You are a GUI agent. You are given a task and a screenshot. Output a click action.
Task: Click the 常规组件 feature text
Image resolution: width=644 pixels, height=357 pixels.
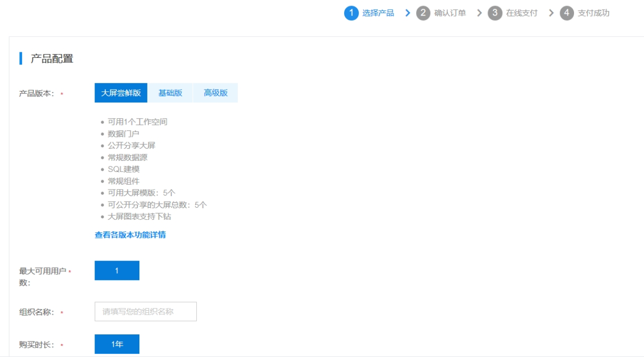coord(123,181)
